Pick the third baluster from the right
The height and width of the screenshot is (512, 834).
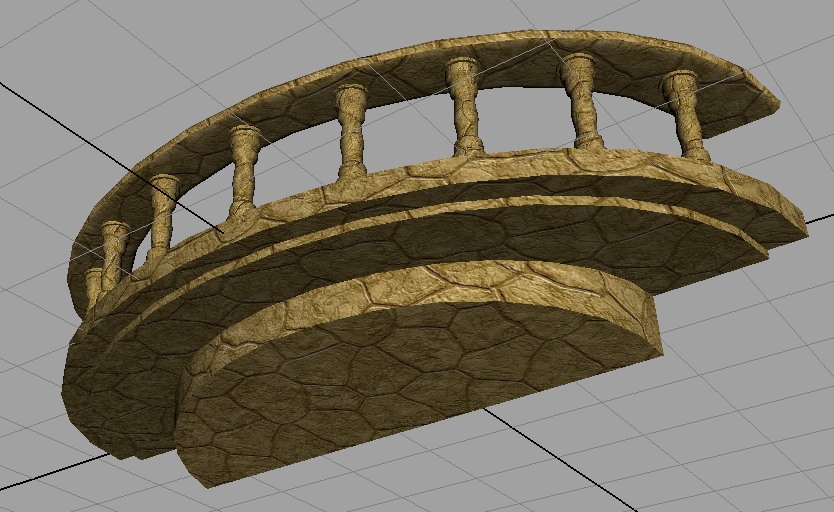[463, 104]
